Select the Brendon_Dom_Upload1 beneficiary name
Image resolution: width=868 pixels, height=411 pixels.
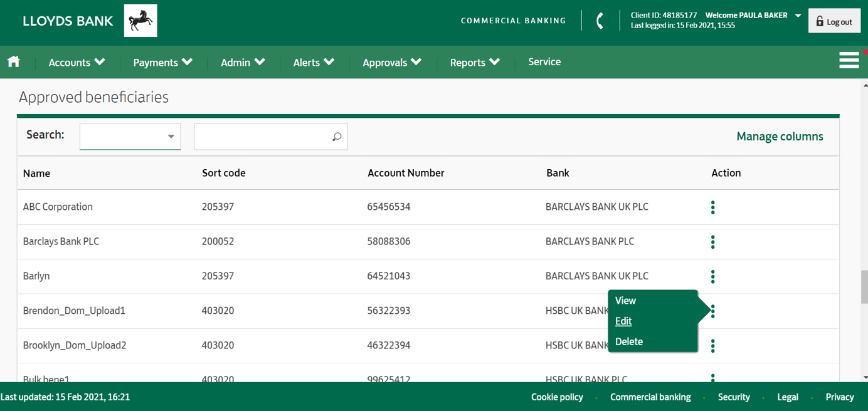coord(74,311)
